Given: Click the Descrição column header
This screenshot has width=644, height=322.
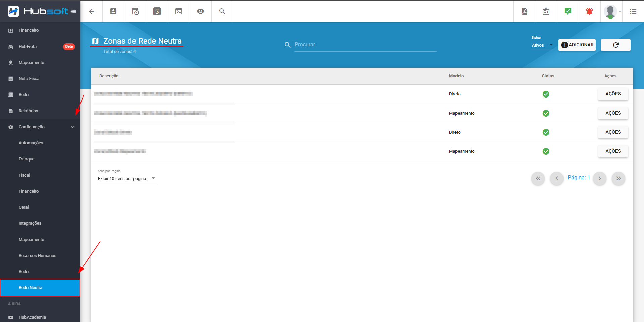Looking at the screenshot, I should pyautogui.click(x=109, y=76).
